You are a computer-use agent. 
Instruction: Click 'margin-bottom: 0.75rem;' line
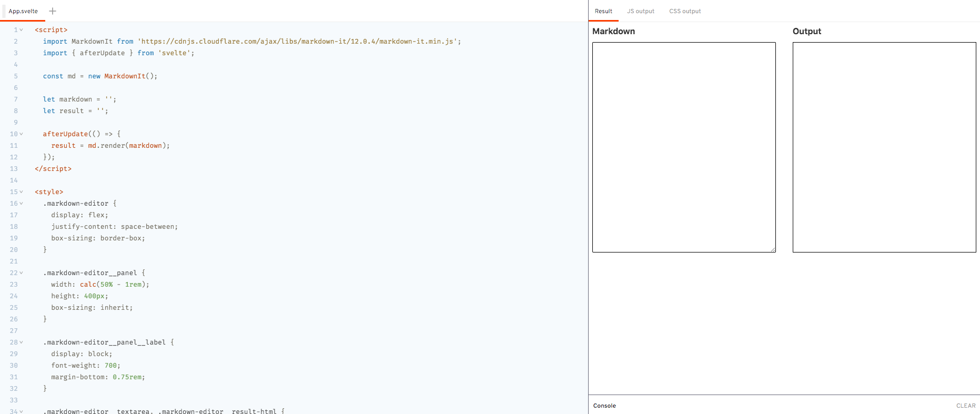[98, 377]
